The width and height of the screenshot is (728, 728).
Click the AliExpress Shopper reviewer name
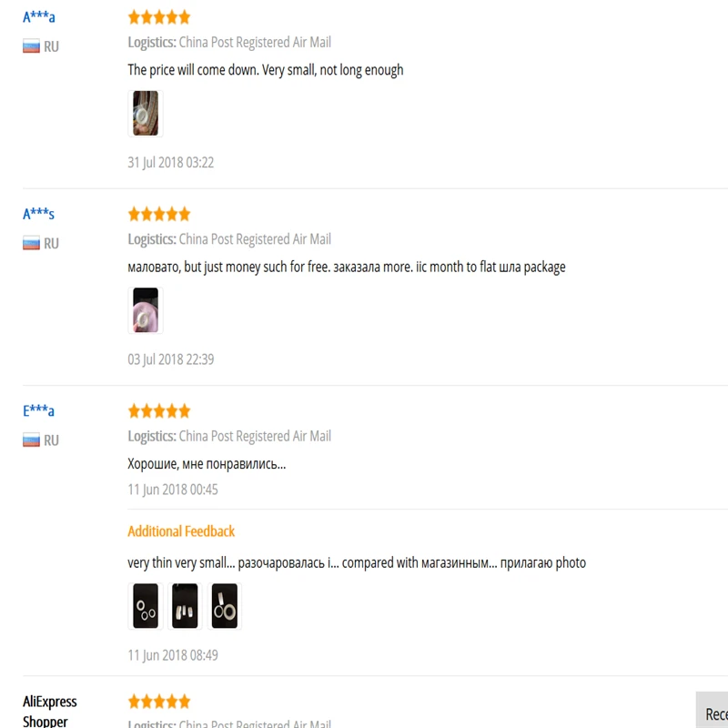50,711
